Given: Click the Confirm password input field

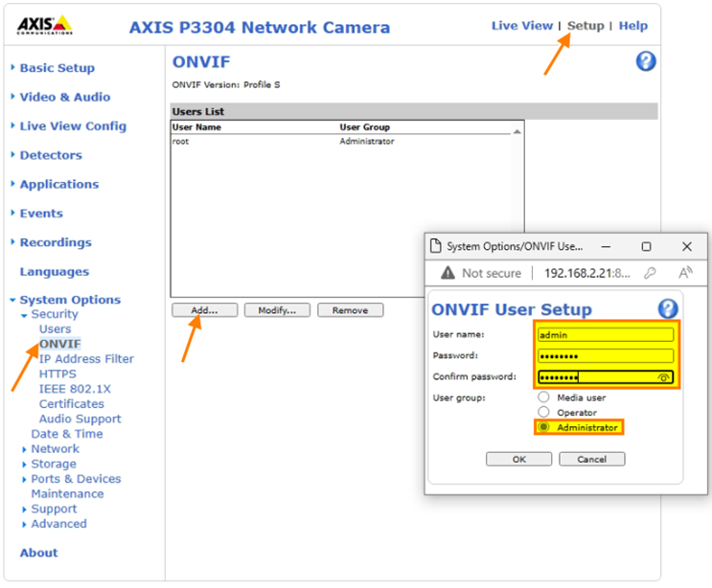Looking at the screenshot, I should click(x=606, y=377).
